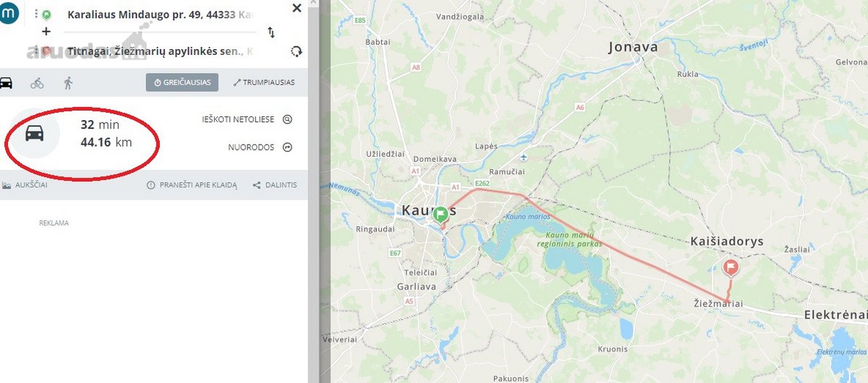Select bicycle travel mode
The height and width of the screenshot is (383, 868).
37,83
